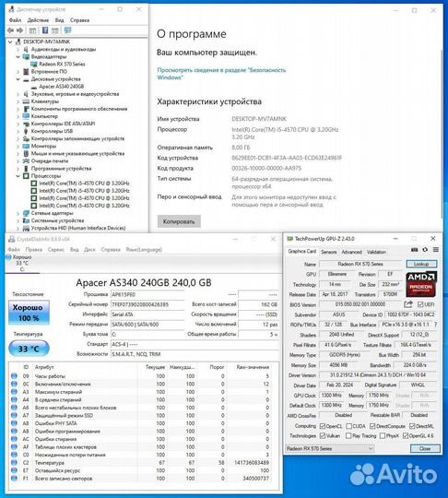The width and height of the screenshot is (448, 498).
Task: Select the last Intel Core i5-4570 processor entry
Action: click(84, 206)
